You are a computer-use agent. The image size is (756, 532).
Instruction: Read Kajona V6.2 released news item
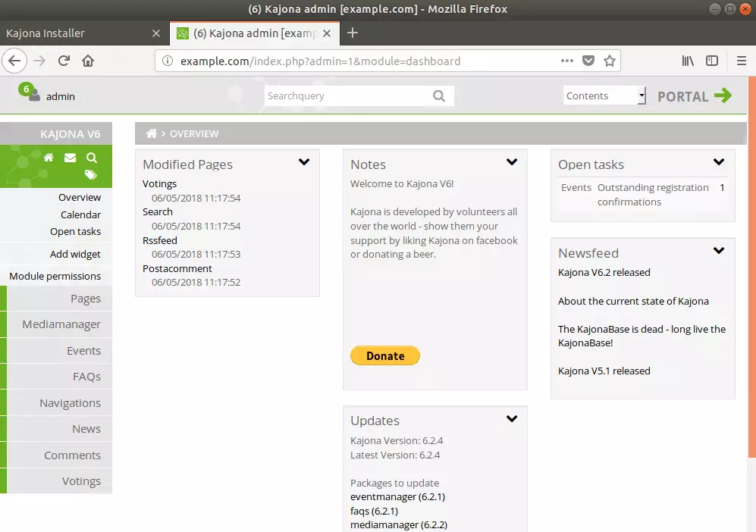click(604, 272)
